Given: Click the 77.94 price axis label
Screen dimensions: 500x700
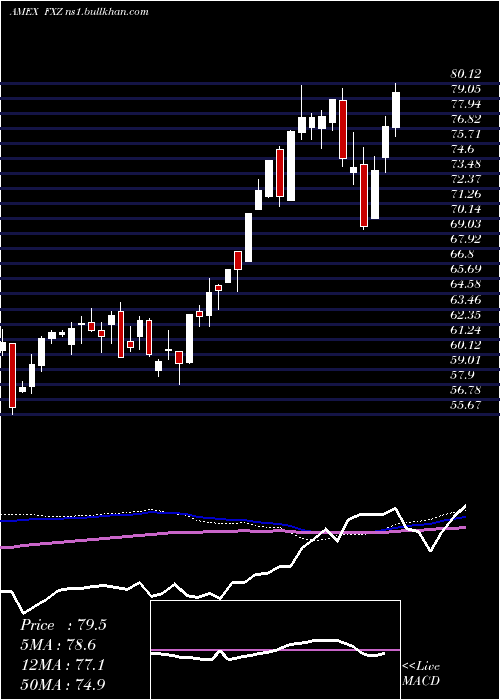Looking at the screenshot, I should (466, 104).
